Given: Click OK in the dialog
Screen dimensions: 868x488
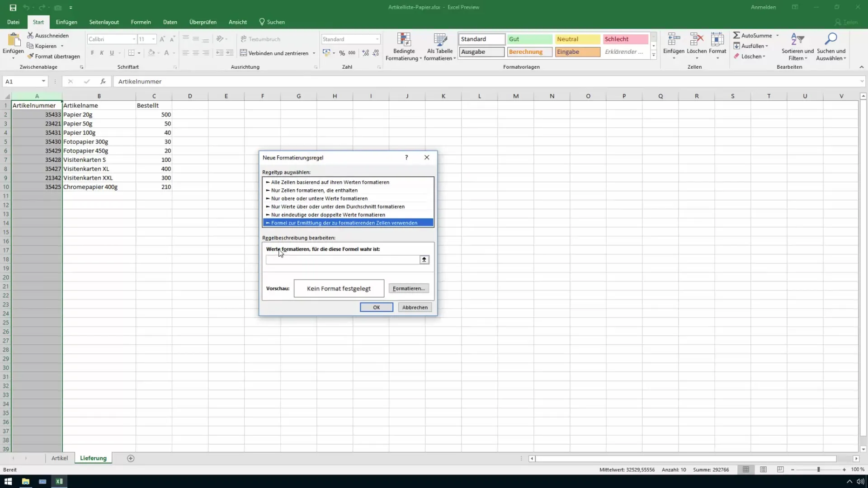Looking at the screenshot, I should point(376,307).
